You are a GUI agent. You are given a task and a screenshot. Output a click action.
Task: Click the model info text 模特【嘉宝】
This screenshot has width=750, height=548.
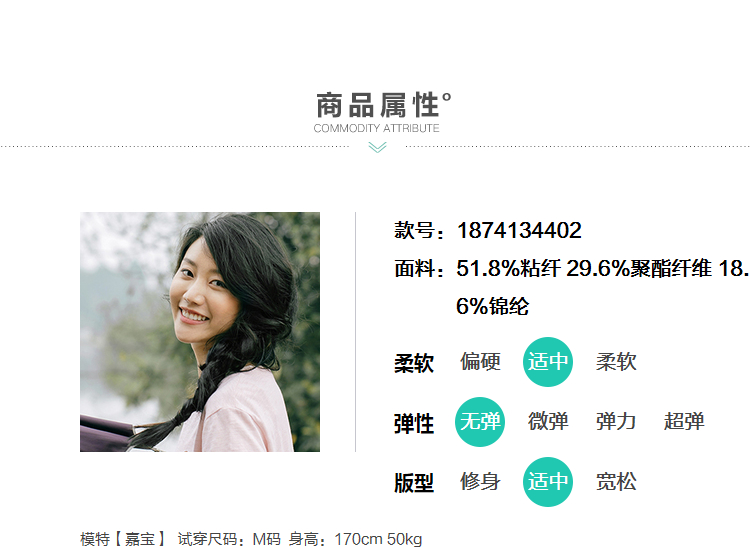point(122,539)
